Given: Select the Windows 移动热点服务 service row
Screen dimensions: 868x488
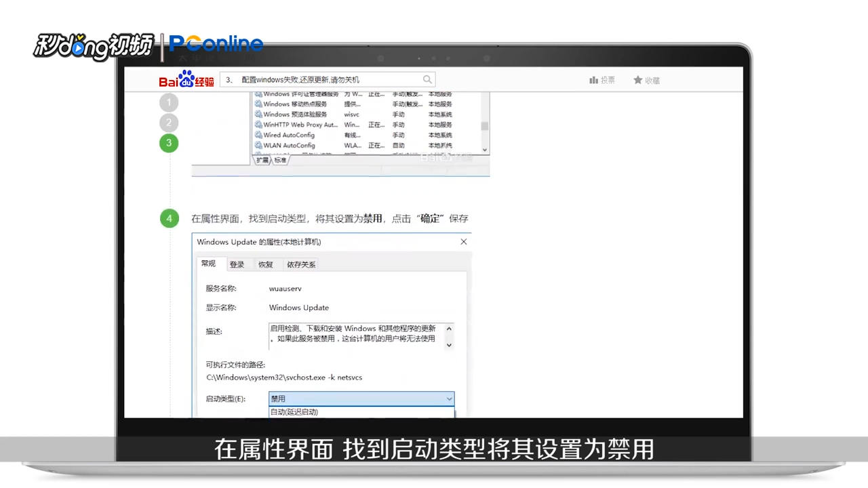Looking at the screenshot, I should tap(366, 104).
